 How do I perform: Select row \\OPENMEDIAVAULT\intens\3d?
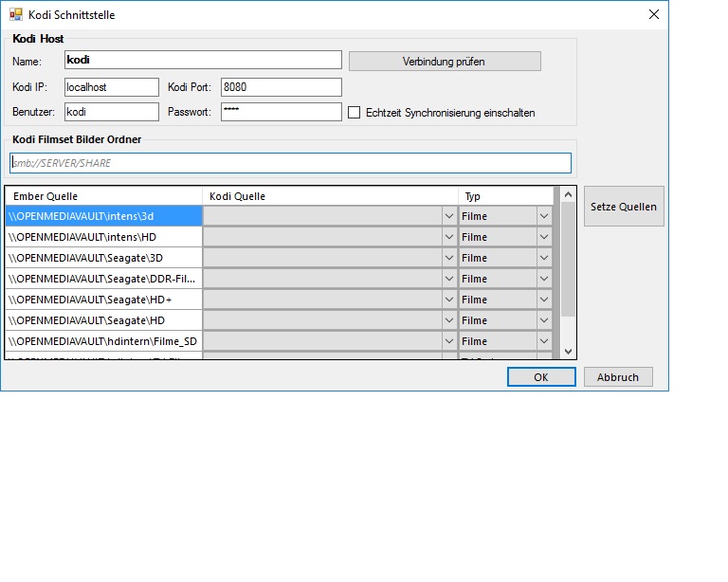click(x=104, y=216)
